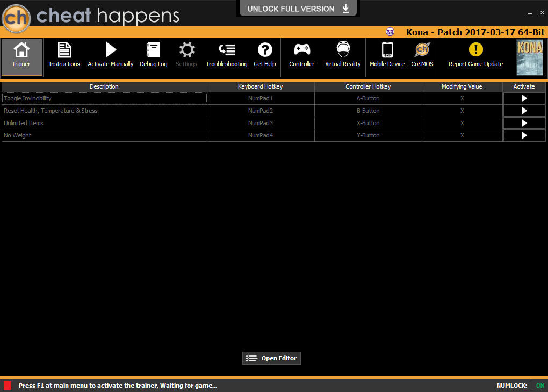Click the Controller Hotkey column header
Screen dimensions: 548x392
pyautogui.click(x=368, y=86)
